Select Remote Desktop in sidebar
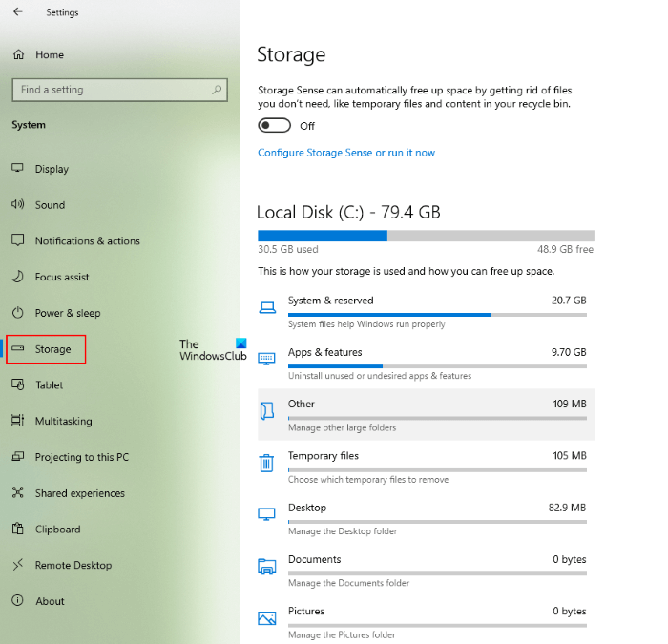 (73, 566)
